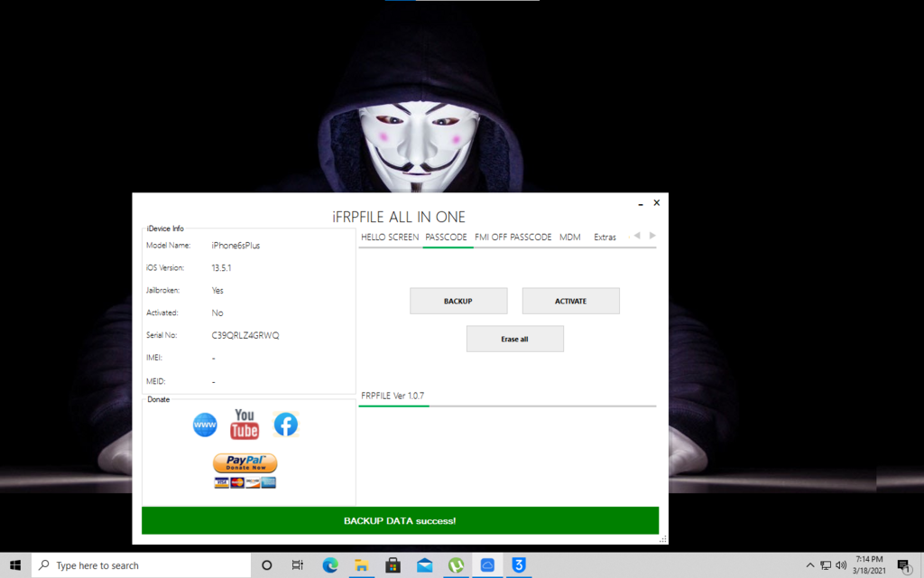
Task: Open the Windows Start menu
Action: pyautogui.click(x=15, y=565)
